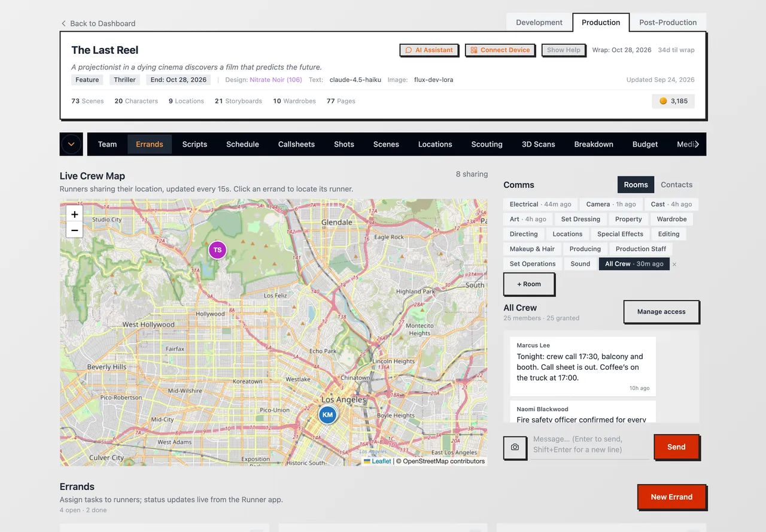
Task: Select the KM runner marker on map
Action: [x=327, y=415]
